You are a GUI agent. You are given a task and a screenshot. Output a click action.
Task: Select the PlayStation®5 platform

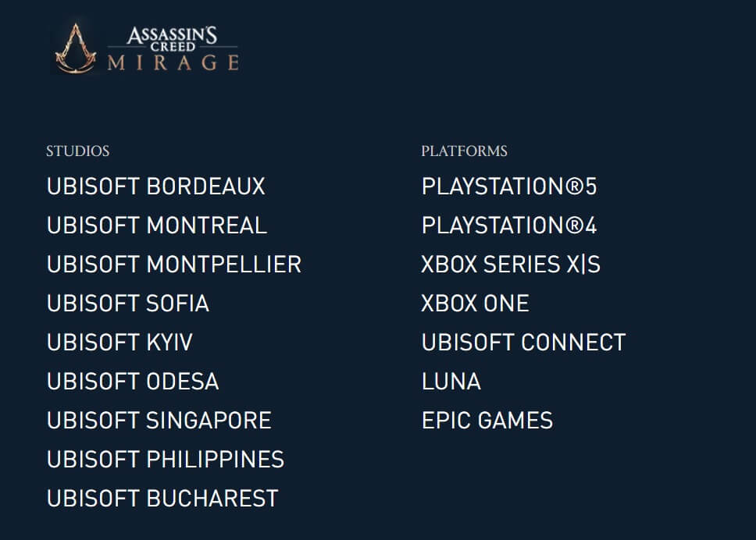coord(509,187)
